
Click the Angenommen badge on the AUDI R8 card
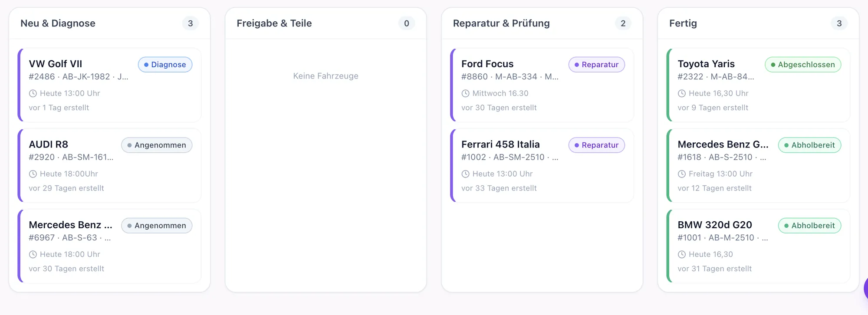pyautogui.click(x=157, y=145)
